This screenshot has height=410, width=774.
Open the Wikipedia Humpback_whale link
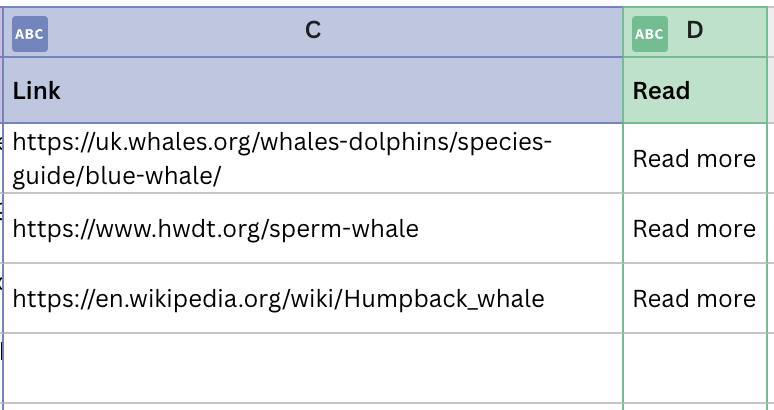278,299
